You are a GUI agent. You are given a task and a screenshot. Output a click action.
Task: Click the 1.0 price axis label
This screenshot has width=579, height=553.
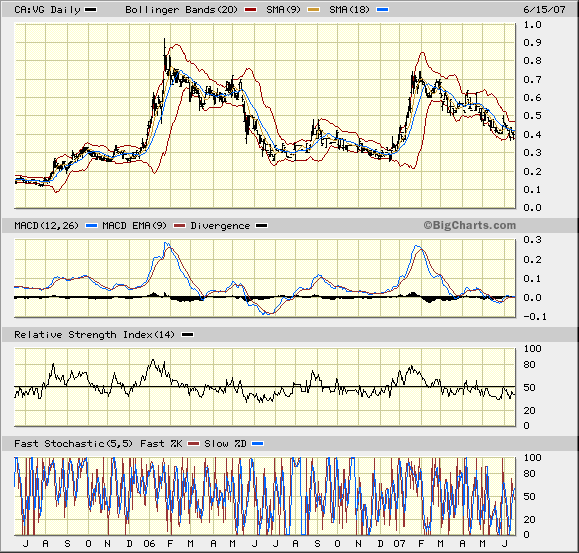(x=532, y=25)
